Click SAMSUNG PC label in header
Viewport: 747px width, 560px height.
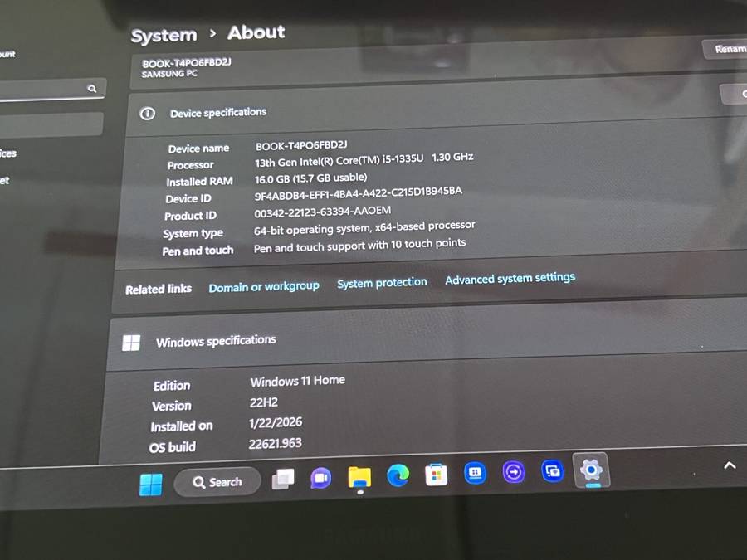click(169, 74)
